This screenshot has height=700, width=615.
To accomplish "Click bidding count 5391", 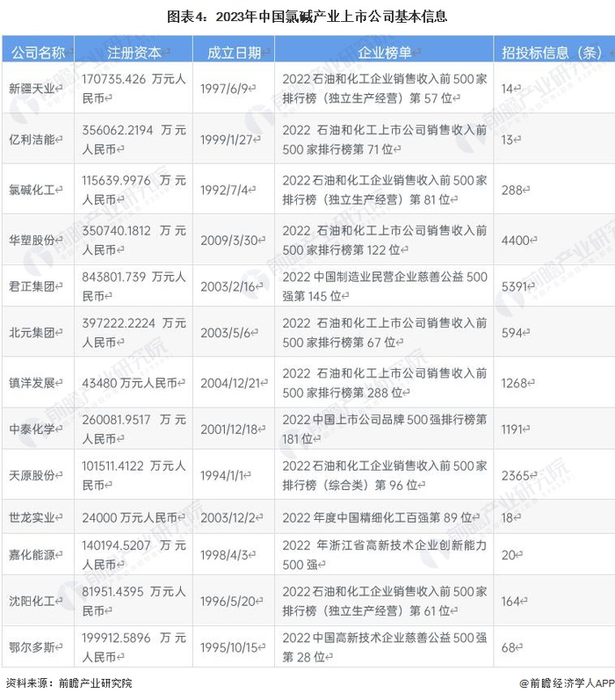I will click(x=515, y=286).
